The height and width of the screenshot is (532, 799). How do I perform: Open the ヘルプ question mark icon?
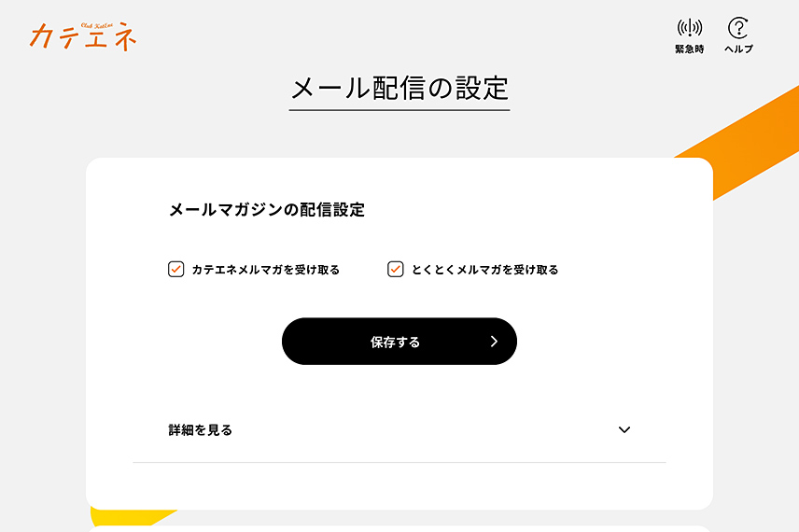coord(738,28)
